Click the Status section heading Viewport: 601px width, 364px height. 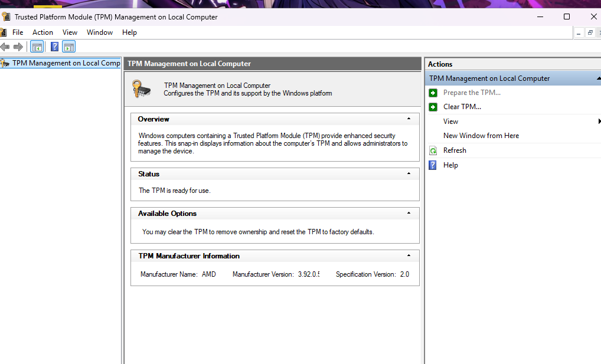tap(149, 174)
